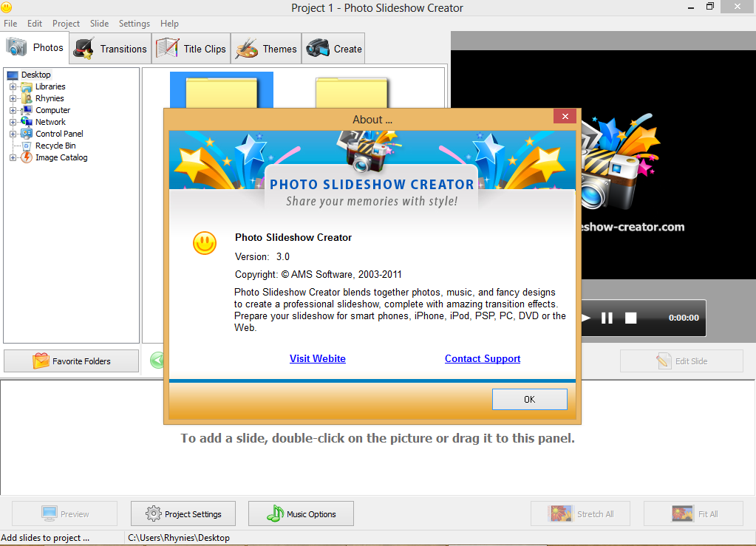756x546 pixels.
Task: Click the Desktop icon in tree
Action: [13, 75]
